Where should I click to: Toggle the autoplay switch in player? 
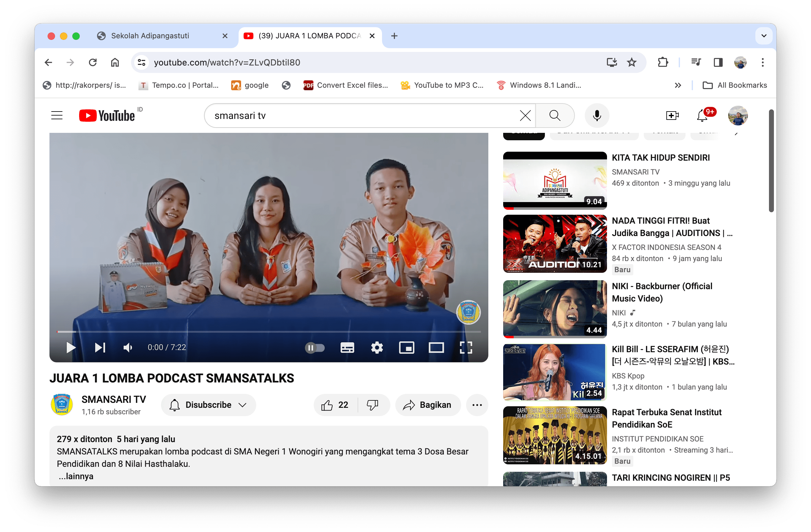coord(315,347)
